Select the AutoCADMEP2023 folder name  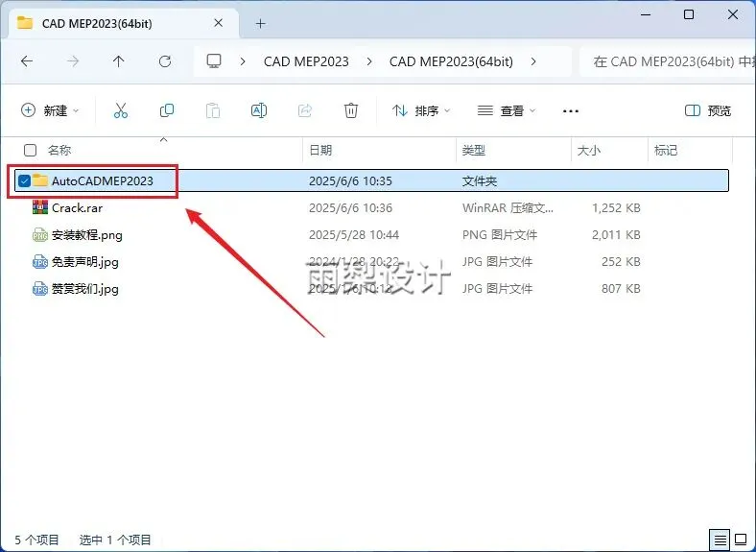click(103, 180)
